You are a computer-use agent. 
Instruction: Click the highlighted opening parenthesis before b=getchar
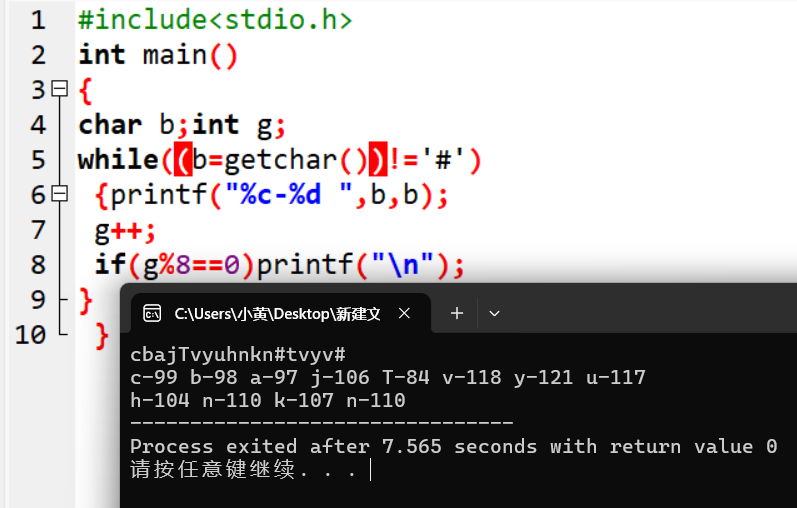click(x=183, y=160)
